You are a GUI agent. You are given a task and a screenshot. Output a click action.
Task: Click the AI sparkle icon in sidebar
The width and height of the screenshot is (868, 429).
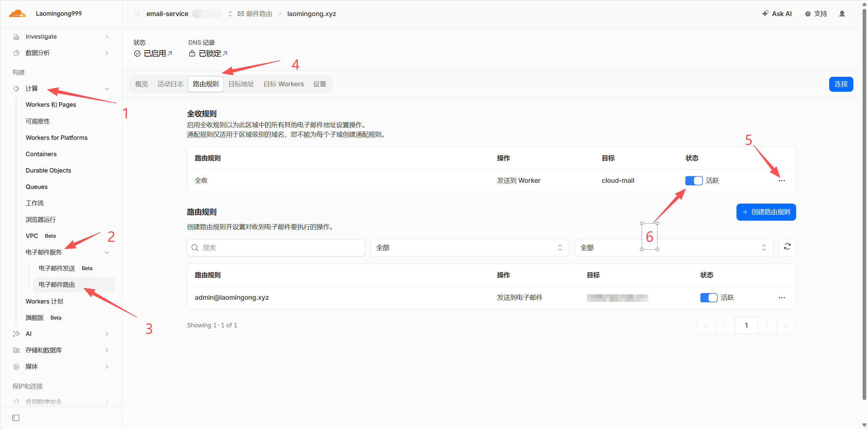16,334
